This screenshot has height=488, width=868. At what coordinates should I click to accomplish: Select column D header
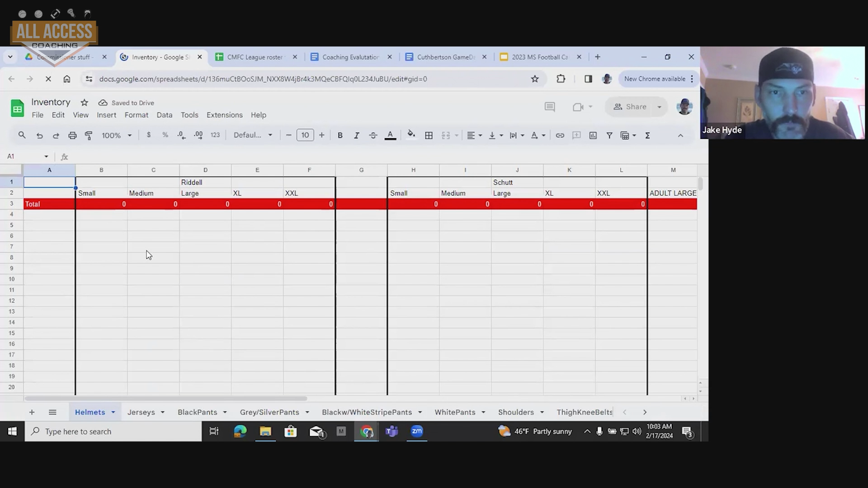(205, 170)
